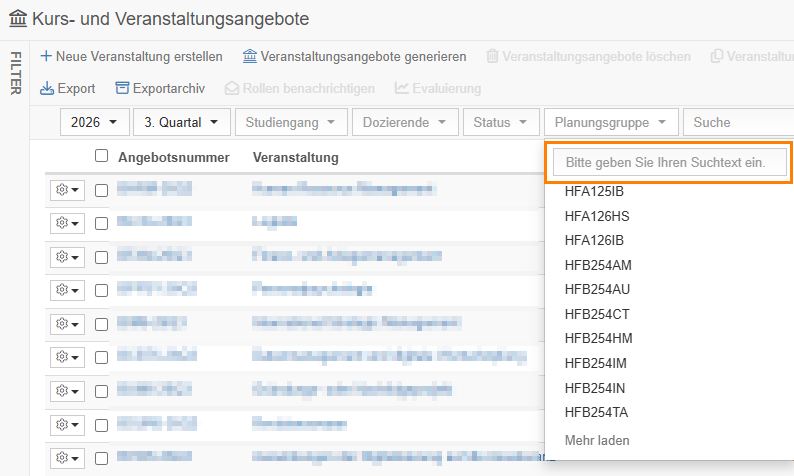Check the ninth table row checkbox
Screen dimensions: 794x476
101,458
